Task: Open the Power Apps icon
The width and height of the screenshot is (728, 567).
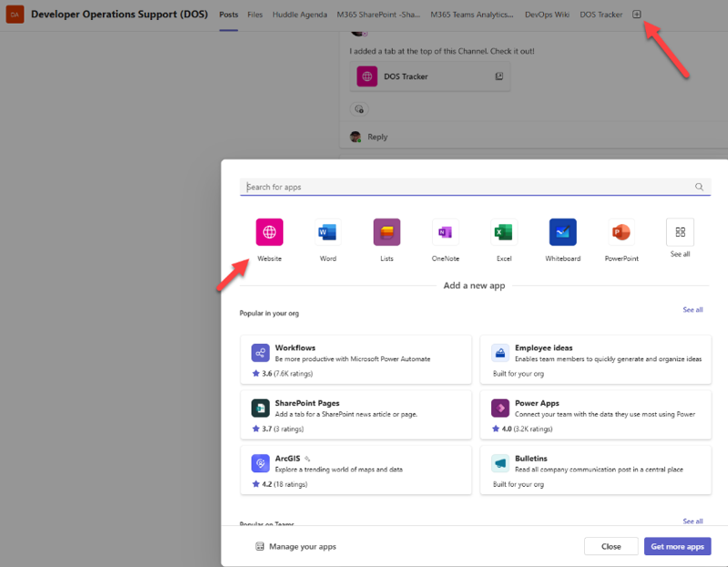Action: (x=500, y=408)
